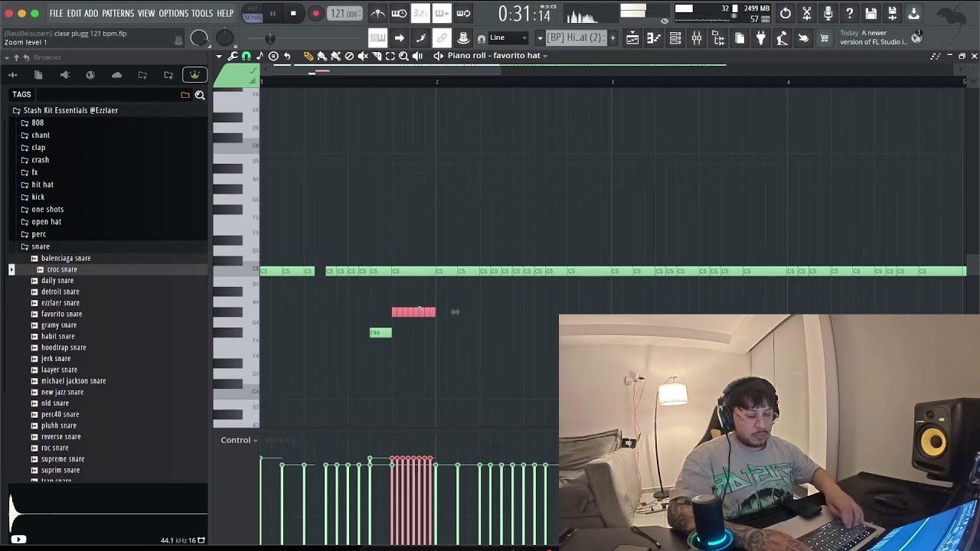Pause playback with the pause button
Screen dimensions: 980x551
pyautogui.click(x=273, y=13)
